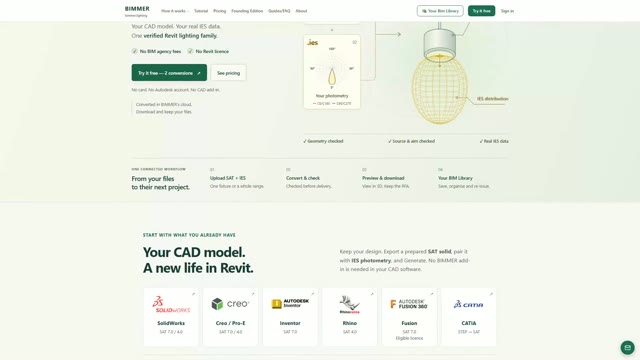Click the Autodesk Inventor logo card
This screenshot has width=640, height=360.
tap(290, 317)
